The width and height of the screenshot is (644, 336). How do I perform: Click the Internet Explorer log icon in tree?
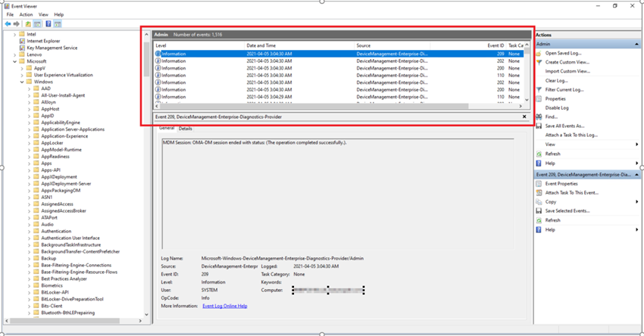(x=22, y=41)
